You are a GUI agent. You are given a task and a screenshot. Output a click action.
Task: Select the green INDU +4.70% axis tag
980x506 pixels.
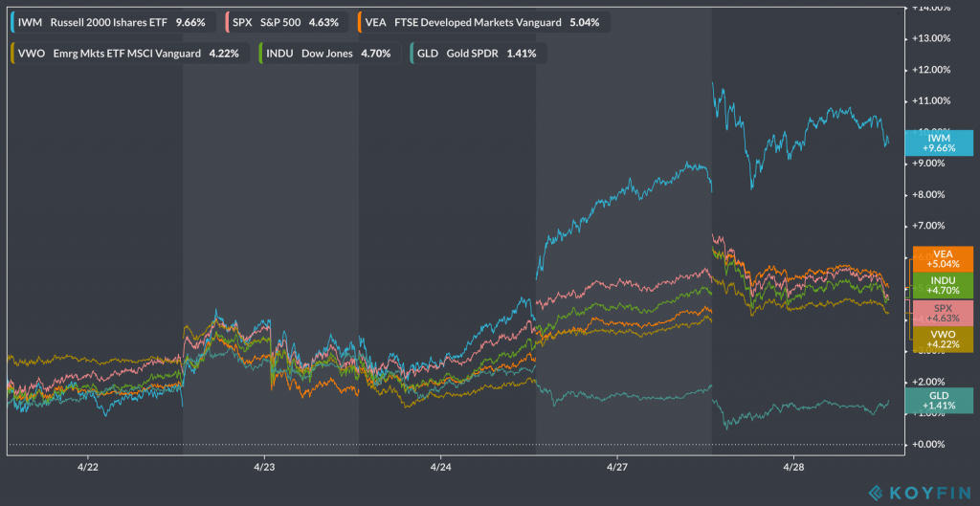pos(939,284)
